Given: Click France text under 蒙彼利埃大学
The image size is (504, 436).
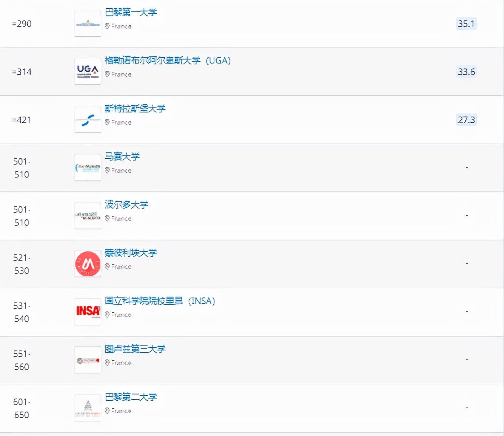Looking at the screenshot, I should [x=122, y=266].
